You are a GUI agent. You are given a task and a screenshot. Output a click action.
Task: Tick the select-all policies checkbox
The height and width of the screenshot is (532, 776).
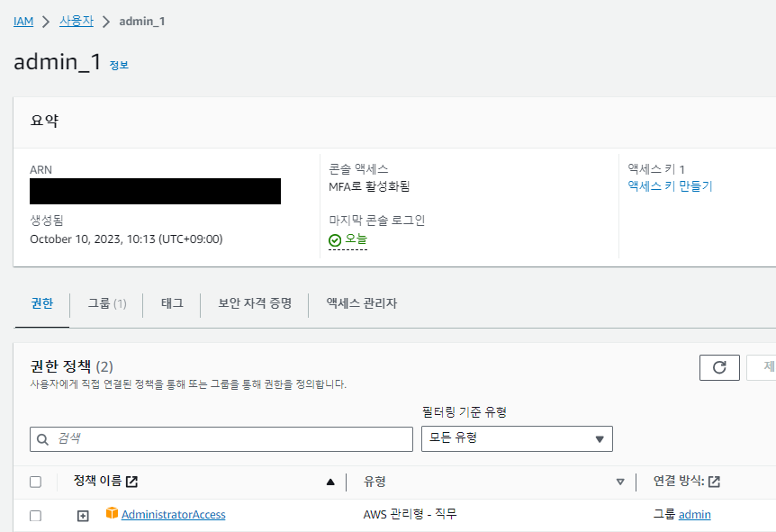(36, 482)
